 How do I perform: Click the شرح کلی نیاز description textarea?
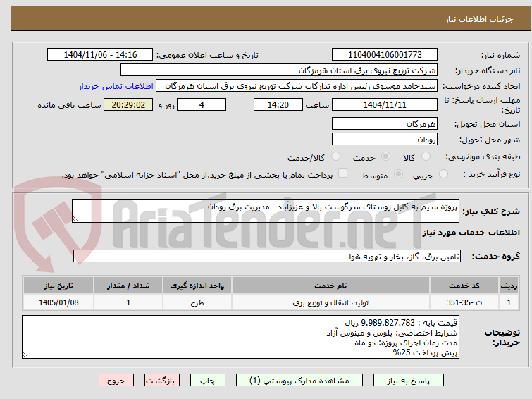tap(266, 211)
